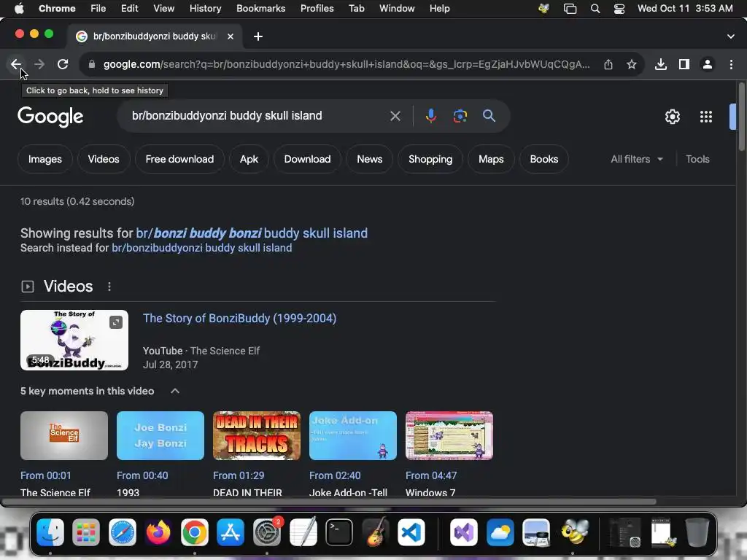View site information lock icon
The image size is (747, 560).
(92, 64)
